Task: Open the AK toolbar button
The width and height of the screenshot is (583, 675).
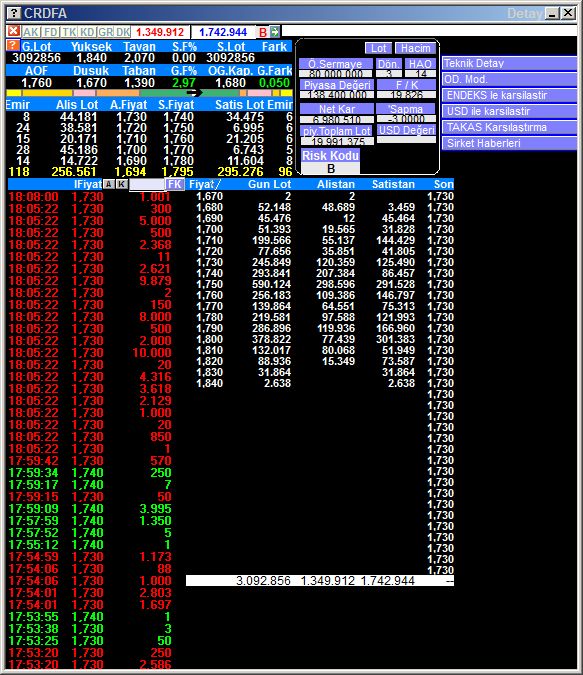Action: (31, 32)
